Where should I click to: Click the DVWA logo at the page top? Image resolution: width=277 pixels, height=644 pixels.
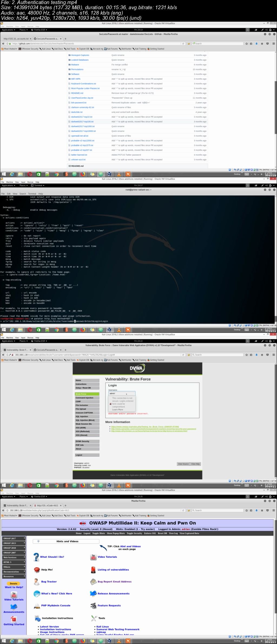[x=137, y=368]
